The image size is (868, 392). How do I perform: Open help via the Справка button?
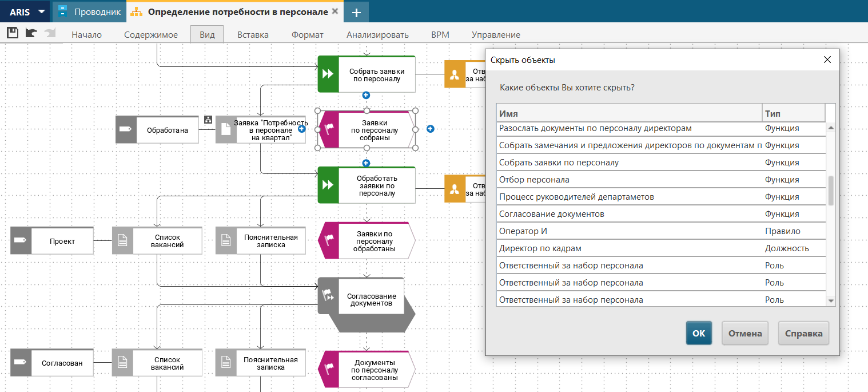803,333
